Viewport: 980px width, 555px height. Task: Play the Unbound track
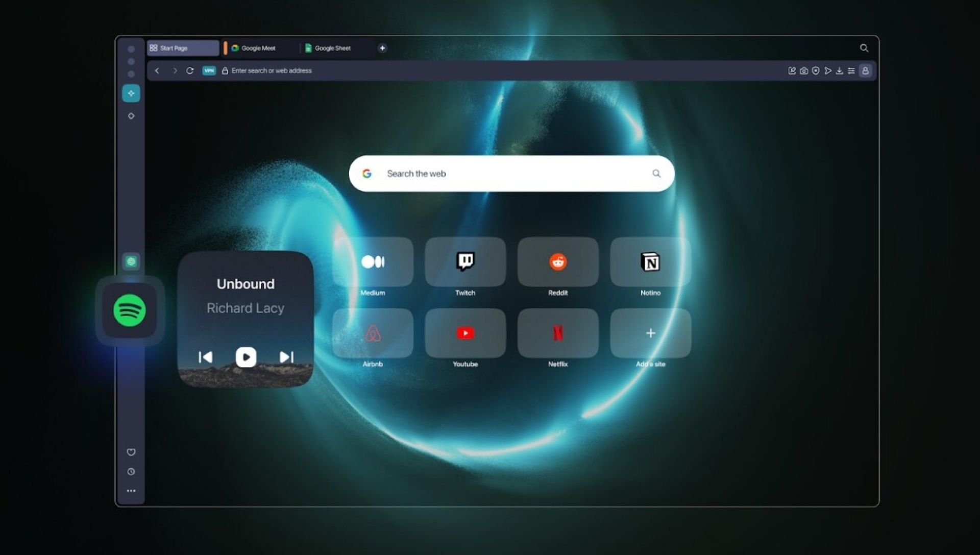246,357
